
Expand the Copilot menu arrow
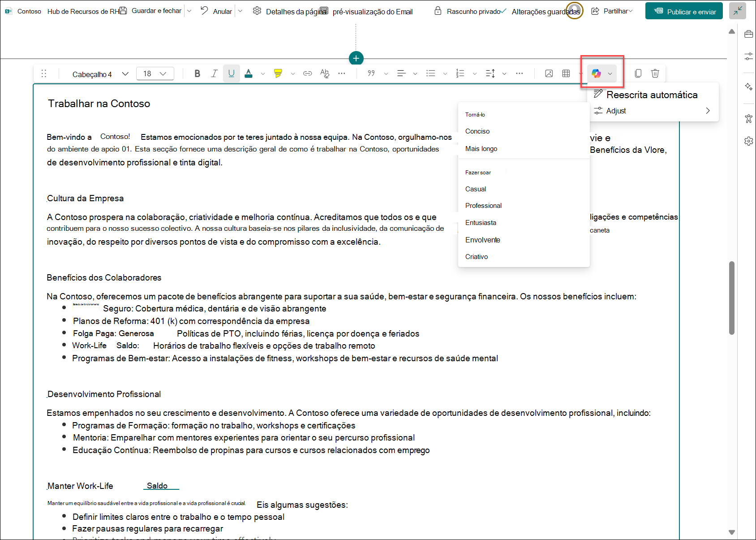[x=610, y=73]
